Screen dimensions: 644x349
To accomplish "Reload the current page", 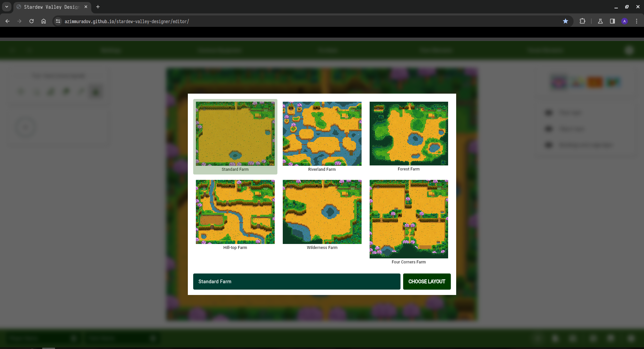I will pyautogui.click(x=32, y=21).
